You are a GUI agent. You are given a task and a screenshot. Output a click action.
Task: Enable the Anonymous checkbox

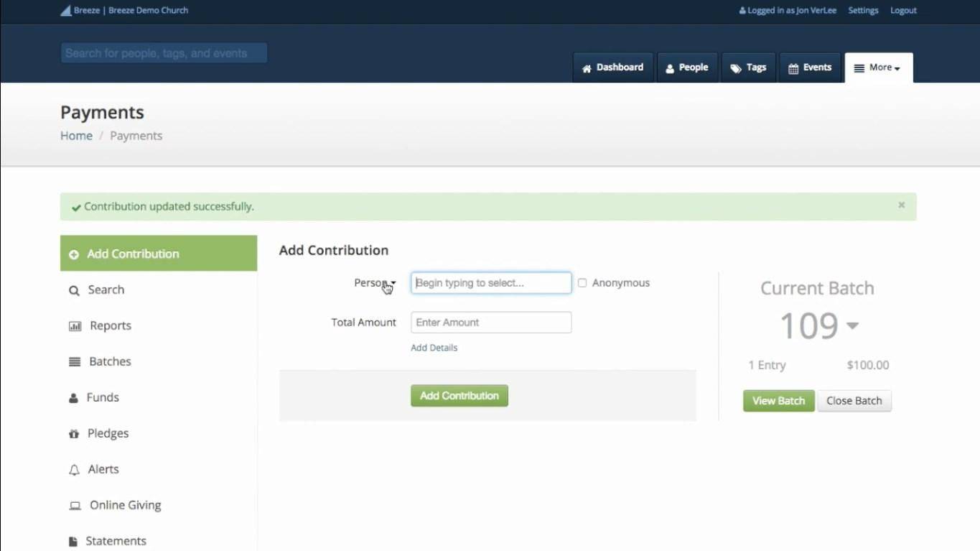tap(582, 283)
